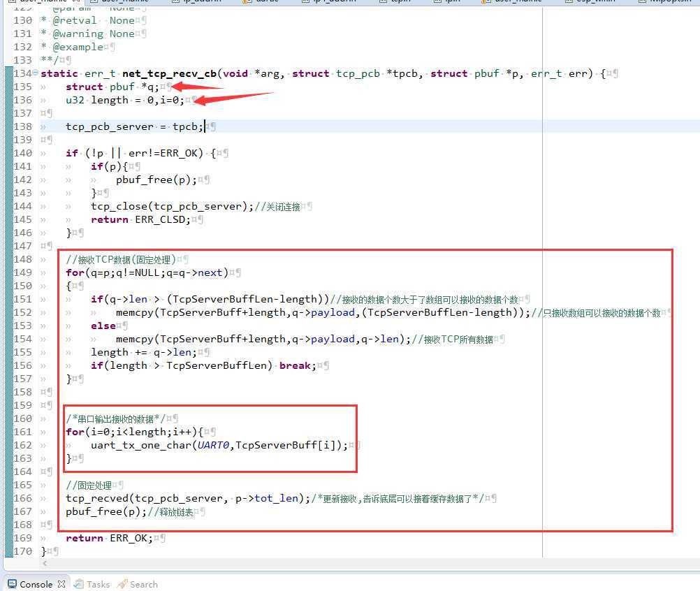Switch to the Tasks tab

92,584
